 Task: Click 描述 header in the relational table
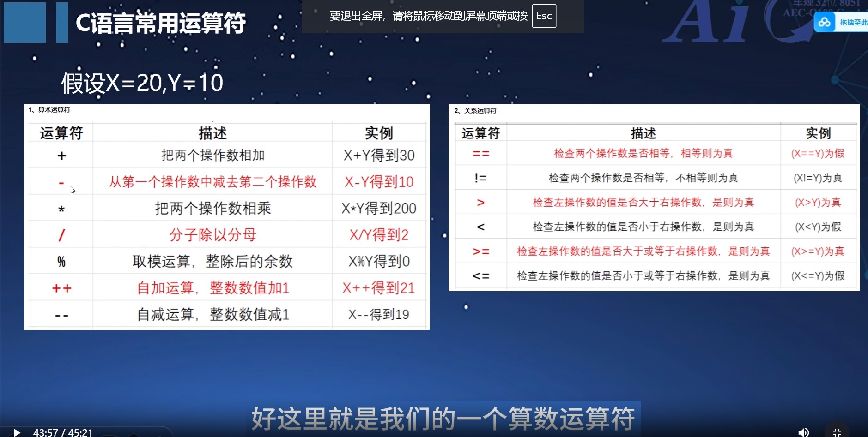[643, 133]
